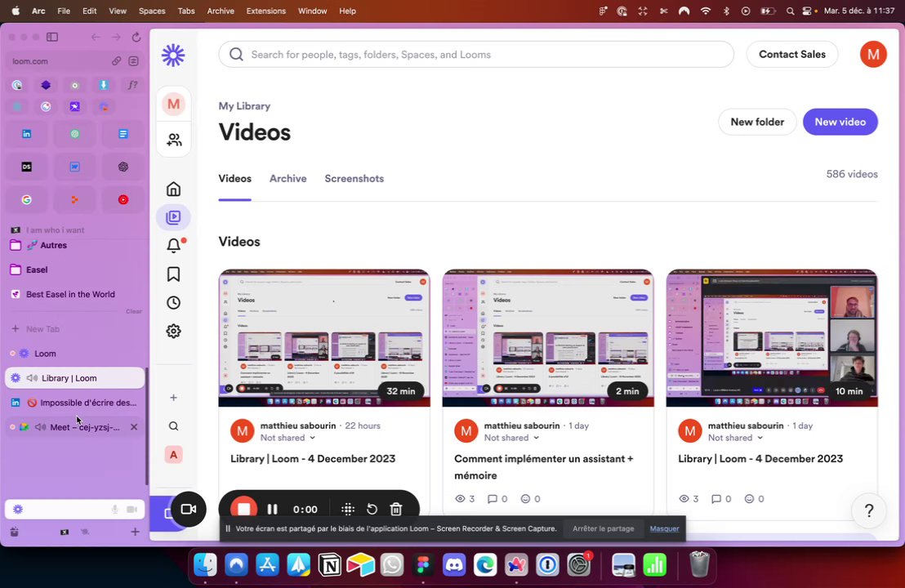Open the DS pinned tab
The height and width of the screenshot is (588, 905).
tap(27, 167)
